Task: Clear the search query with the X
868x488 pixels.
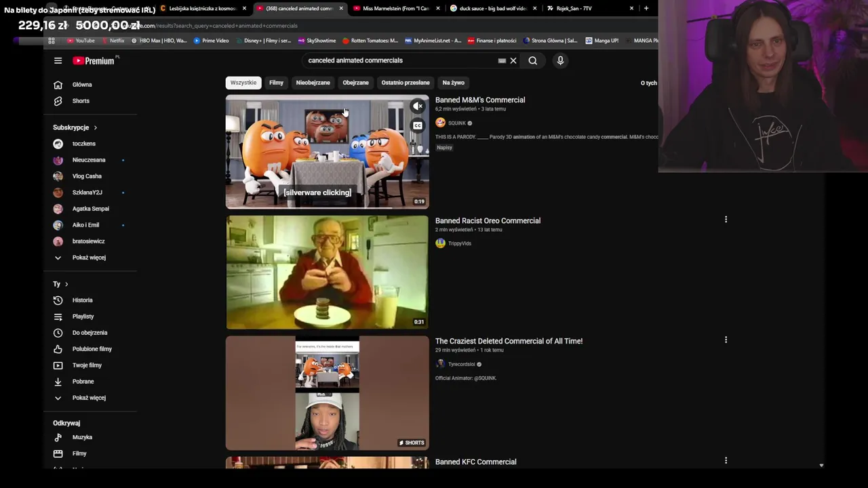Action: (x=513, y=60)
